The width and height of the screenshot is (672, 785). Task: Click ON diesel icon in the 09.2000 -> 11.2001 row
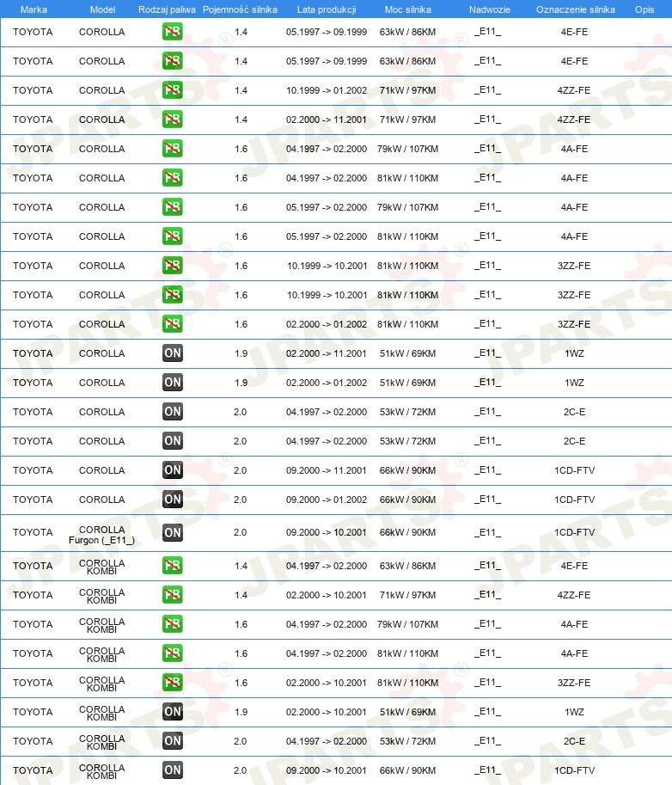pyautogui.click(x=172, y=470)
